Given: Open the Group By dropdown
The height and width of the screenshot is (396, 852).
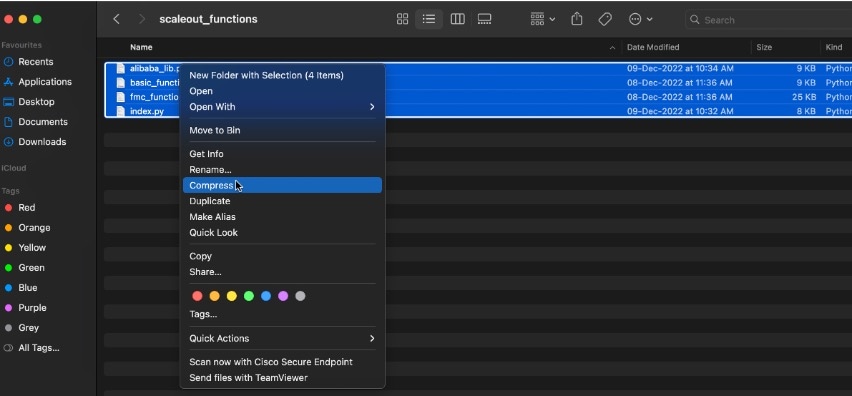Looking at the screenshot, I should (542, 20).
